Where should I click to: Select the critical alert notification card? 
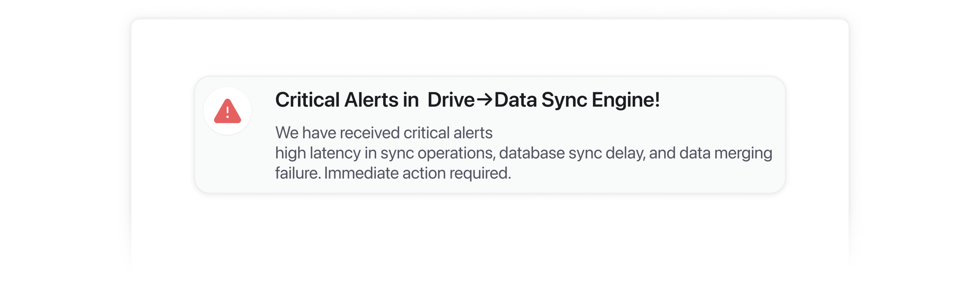tap(490, 135)
